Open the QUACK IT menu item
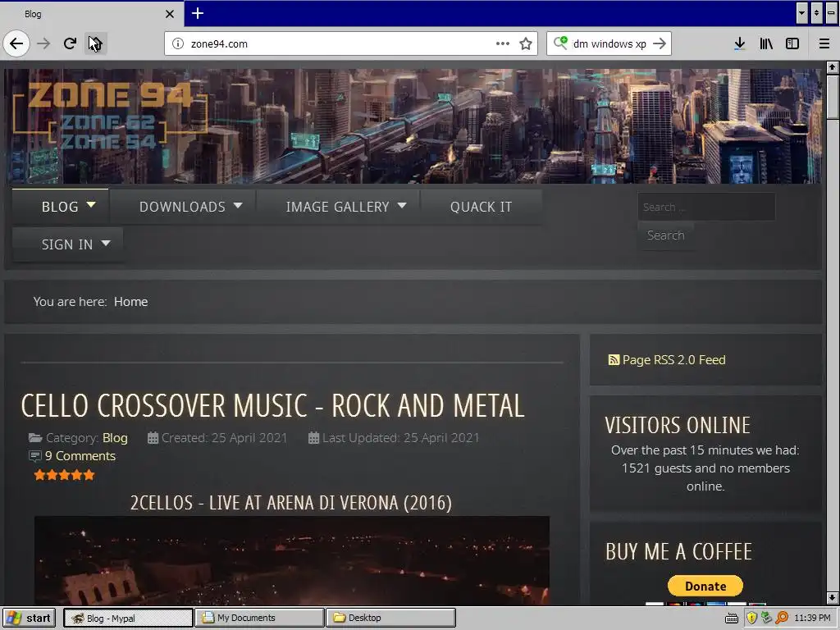 click(481, 207)
